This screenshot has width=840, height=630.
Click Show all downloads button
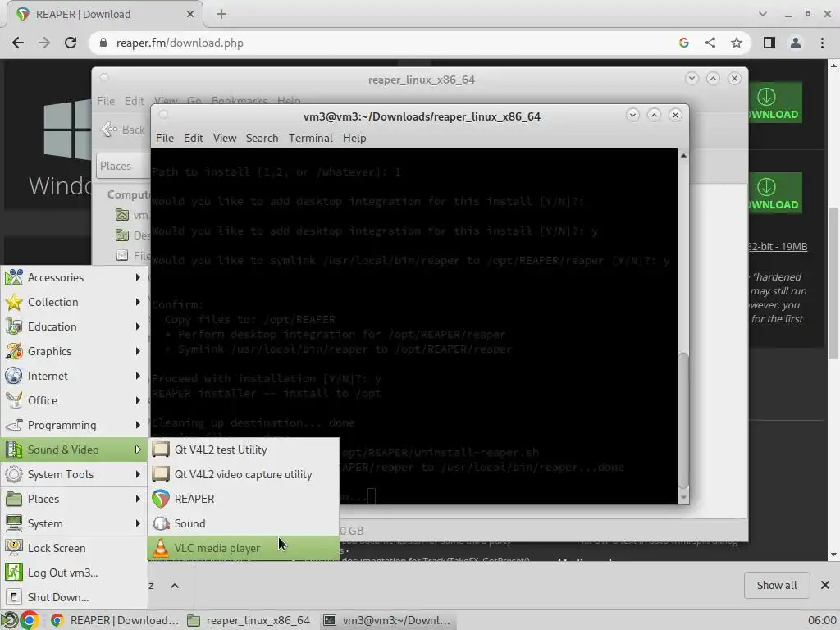click(x=777, y=585)
